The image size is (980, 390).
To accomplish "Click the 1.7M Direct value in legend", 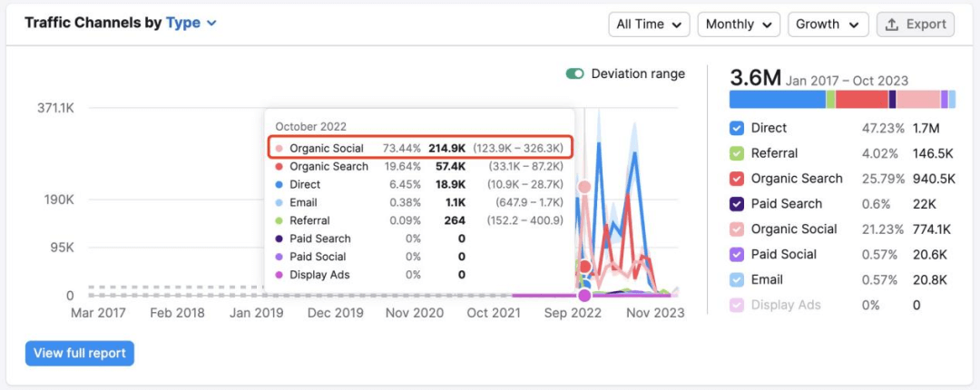I will (926, 129).
